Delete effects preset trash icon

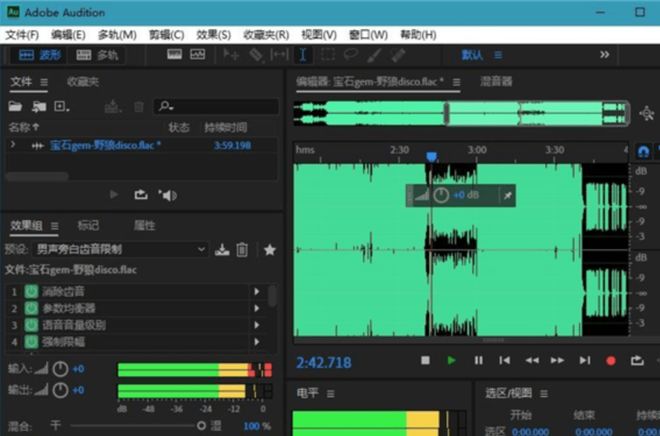tap(242, 250)
